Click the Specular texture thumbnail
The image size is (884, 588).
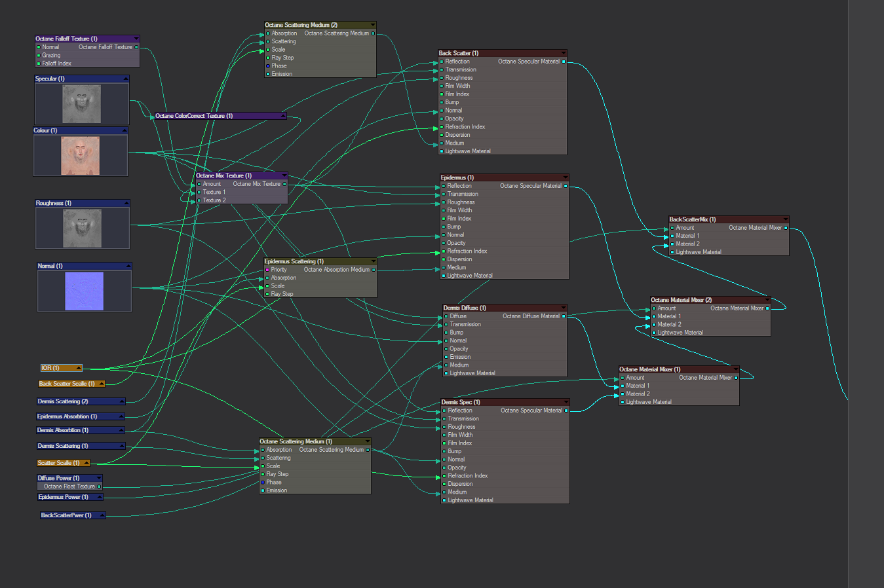[81, 104]
